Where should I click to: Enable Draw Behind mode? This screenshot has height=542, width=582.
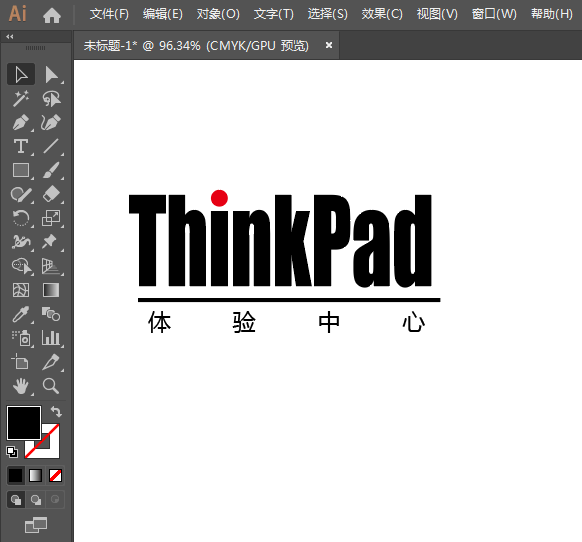36,500
